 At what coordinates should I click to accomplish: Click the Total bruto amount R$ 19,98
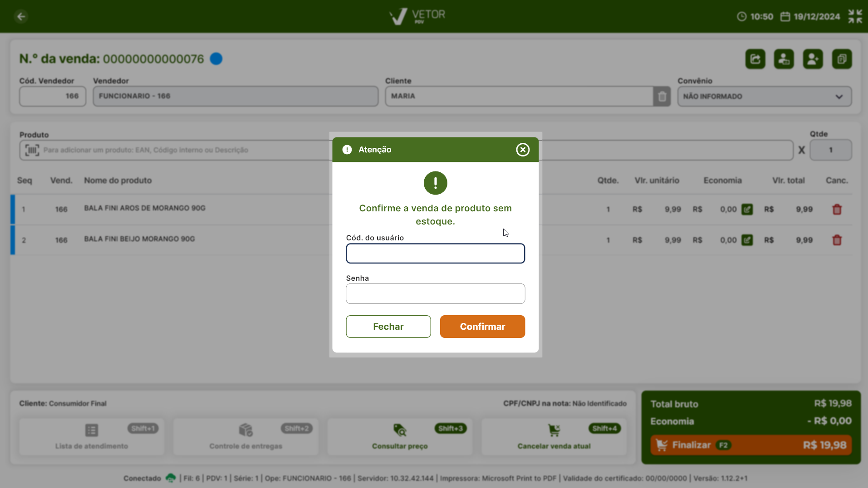coord(833,404)
